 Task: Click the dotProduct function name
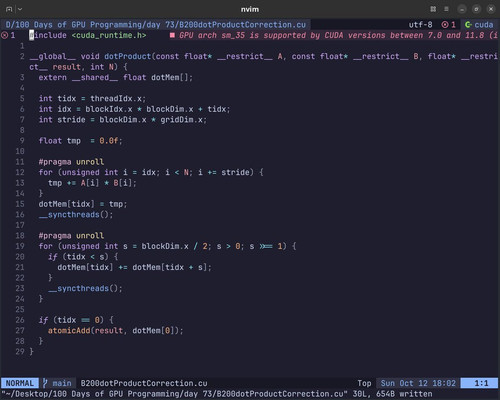[x=128, y=56]
